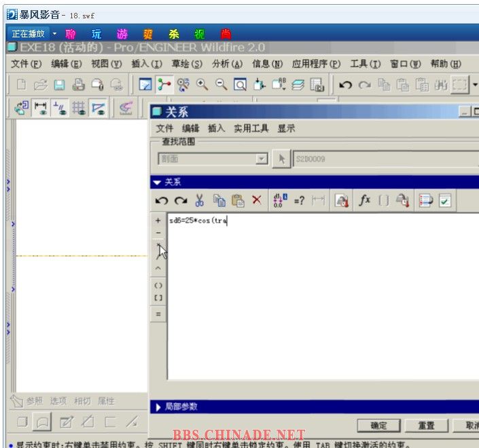Open the dropdown arrow next to 正在播放
479x448 pixels.
54,33
